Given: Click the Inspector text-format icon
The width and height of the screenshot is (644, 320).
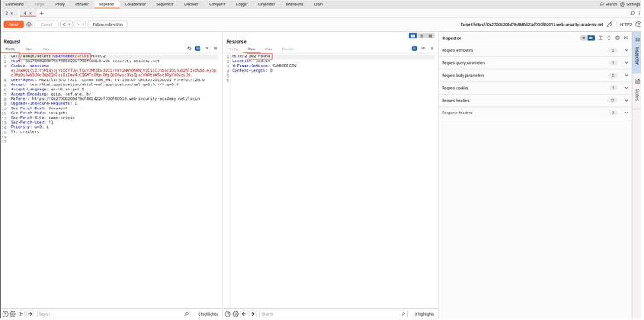Looking at the screenshot, I should coord(600,38).
